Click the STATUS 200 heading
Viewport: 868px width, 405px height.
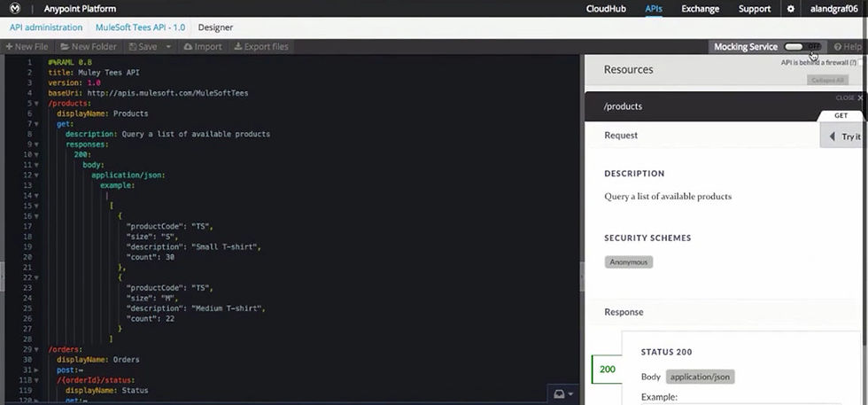coord(666,352)
